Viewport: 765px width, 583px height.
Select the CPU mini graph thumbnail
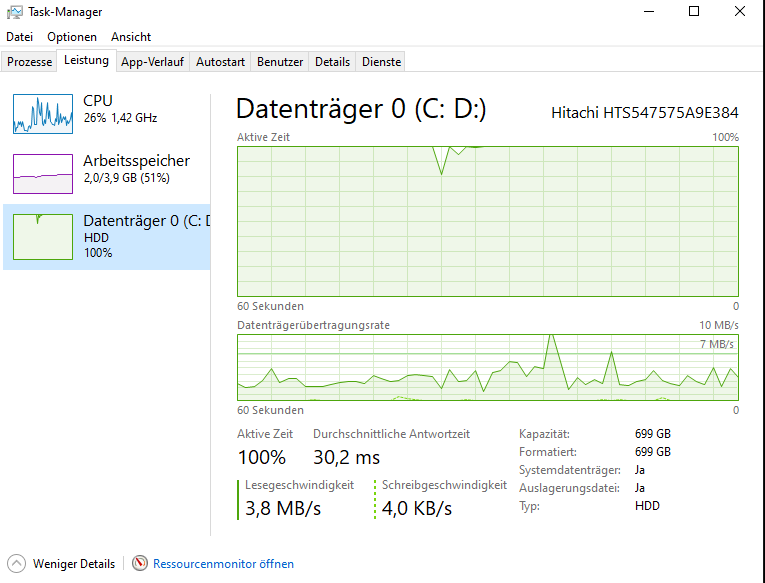43,114
